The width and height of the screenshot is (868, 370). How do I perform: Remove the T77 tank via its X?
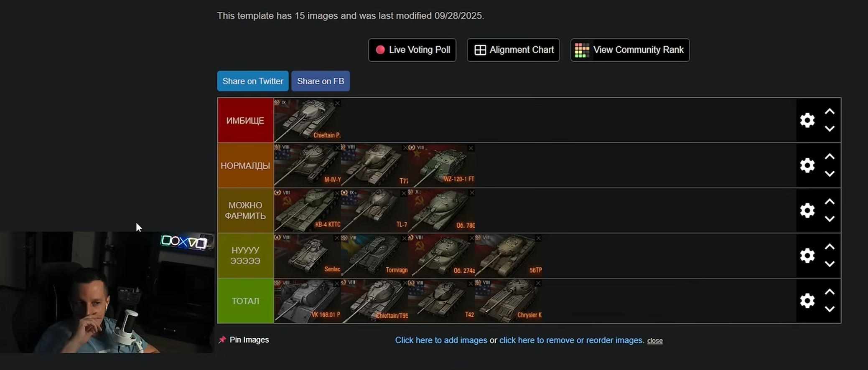coord(405,148)
